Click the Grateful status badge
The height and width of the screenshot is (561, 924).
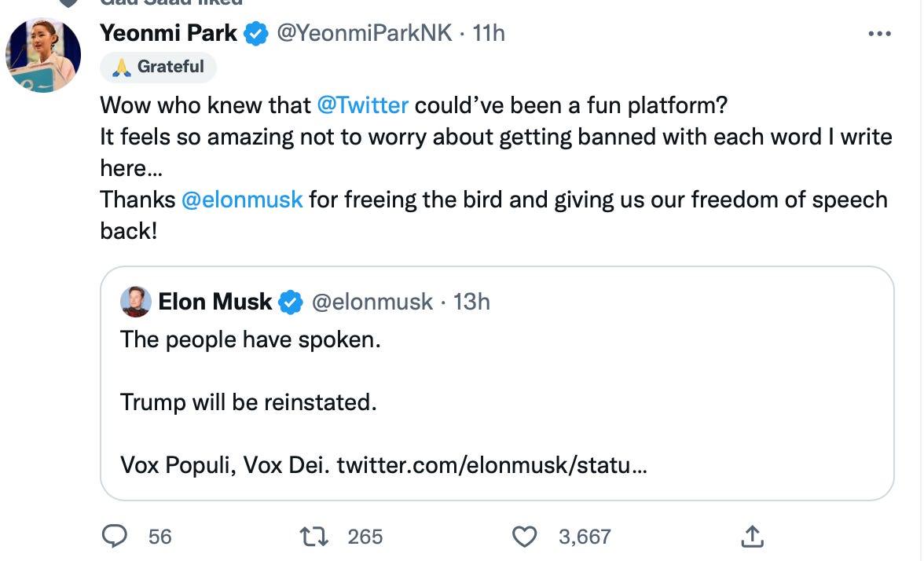(x=158, y=68)
